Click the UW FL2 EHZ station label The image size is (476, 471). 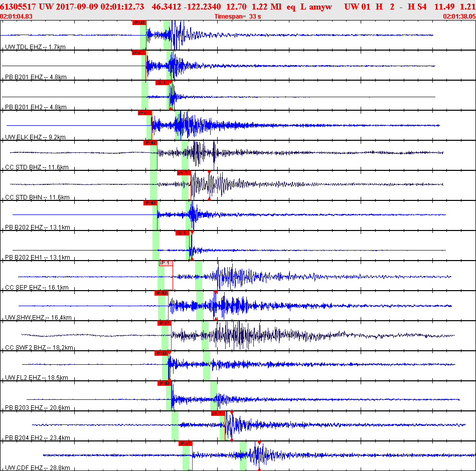[36, 378]
